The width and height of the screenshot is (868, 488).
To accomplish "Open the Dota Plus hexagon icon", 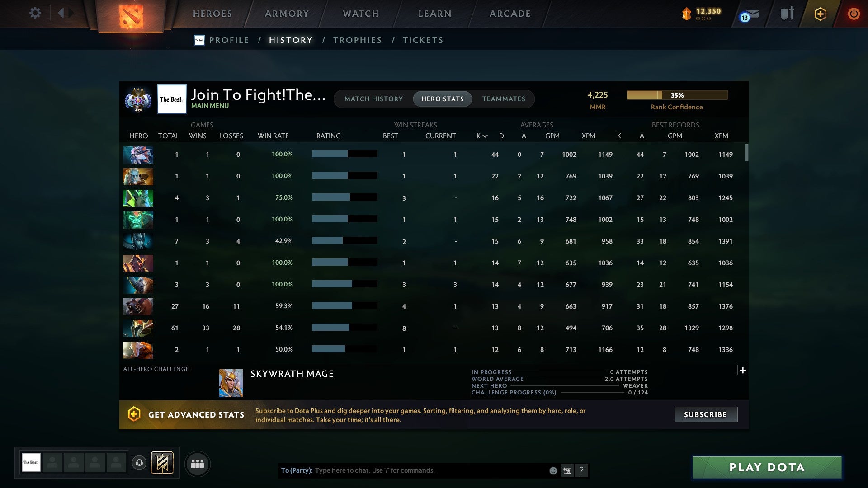I will tap(820, 14).
